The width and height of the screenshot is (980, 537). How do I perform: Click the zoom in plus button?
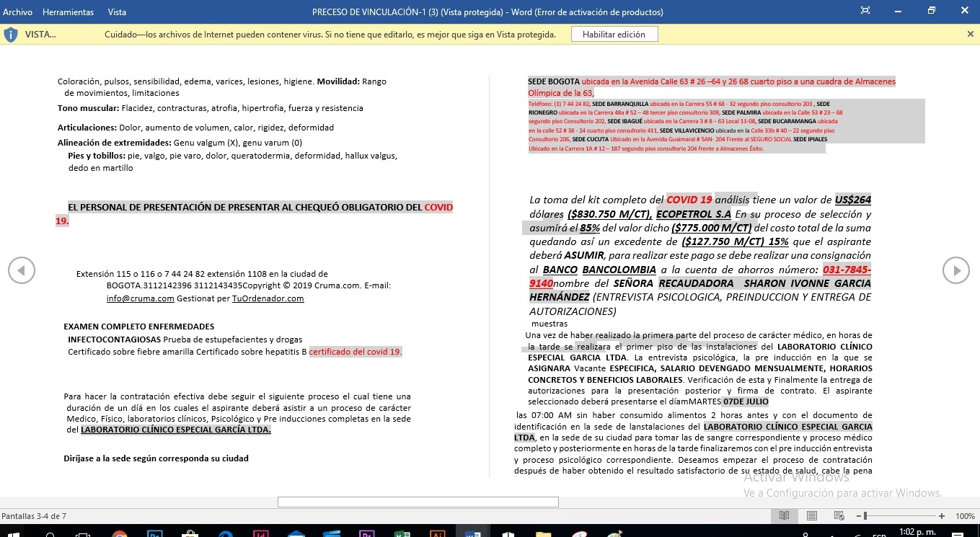tap(942, 516)
